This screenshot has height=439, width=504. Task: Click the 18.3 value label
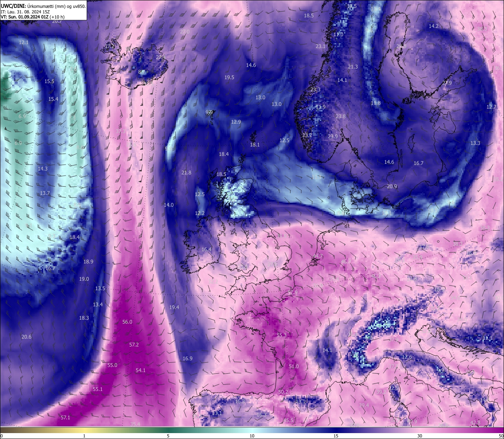(x=84, y=318)
